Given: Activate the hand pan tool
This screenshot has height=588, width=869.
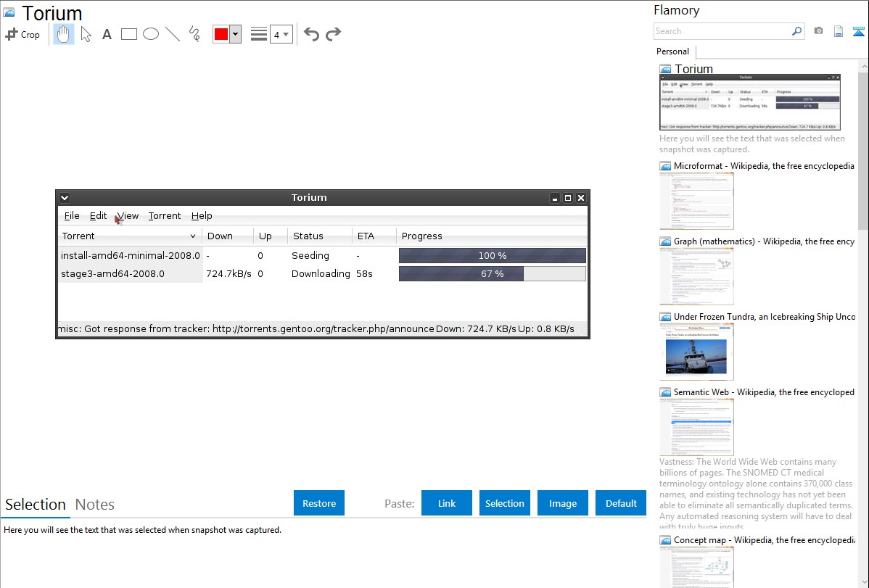Looking at the screenshot, I should click(x=64, y=34).
